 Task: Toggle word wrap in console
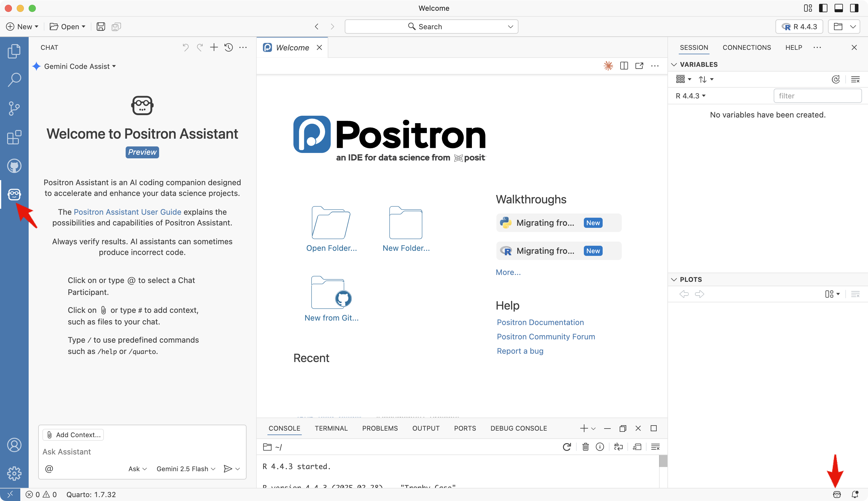point(618,447)
